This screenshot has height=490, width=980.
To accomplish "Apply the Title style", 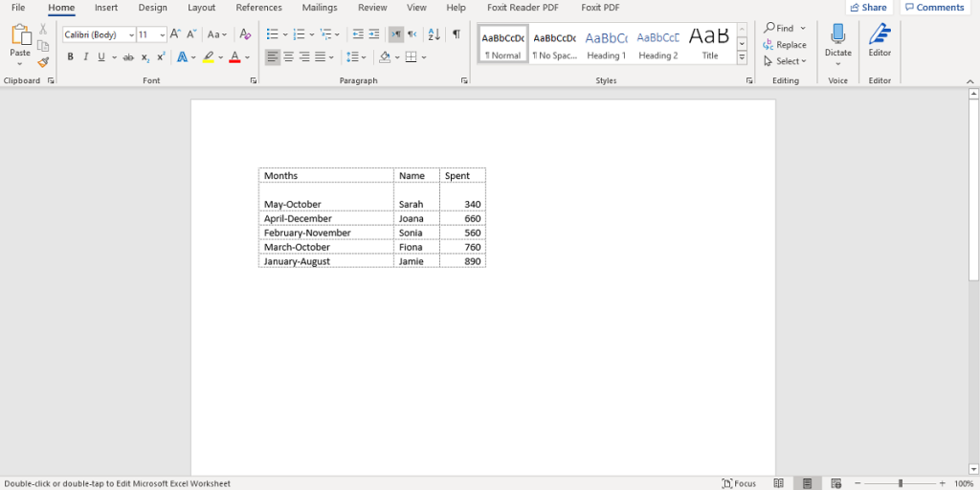I will (x=709, y=43).
